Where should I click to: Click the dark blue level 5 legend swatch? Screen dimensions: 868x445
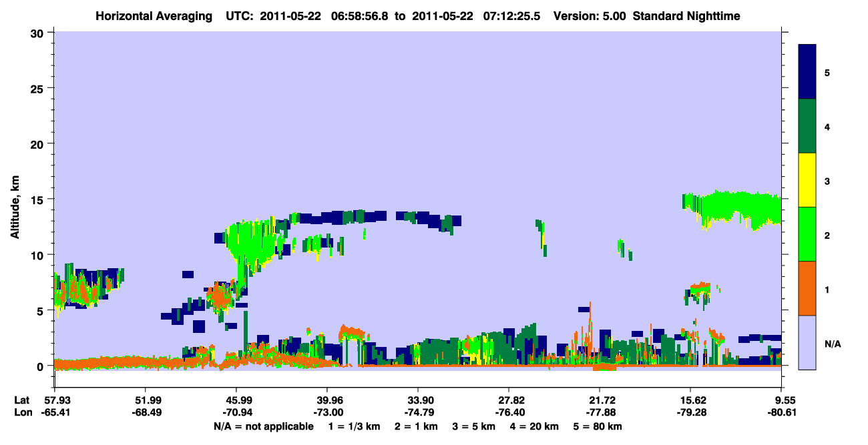coord(807,72)
